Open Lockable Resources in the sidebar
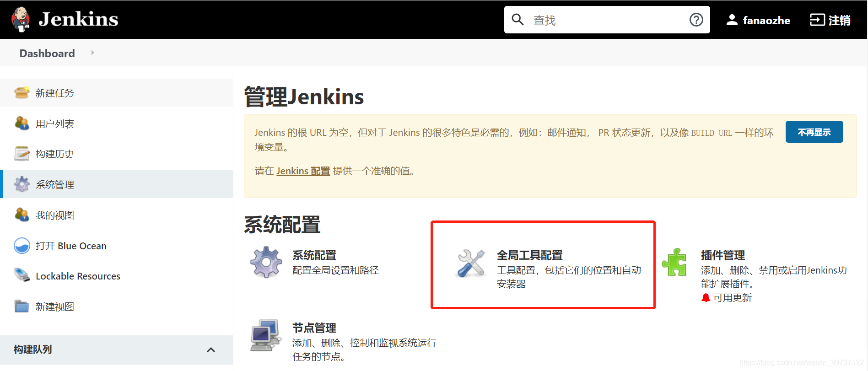Image resolution: width=868 pixels, height=371 pixels. tap(78, 276)
